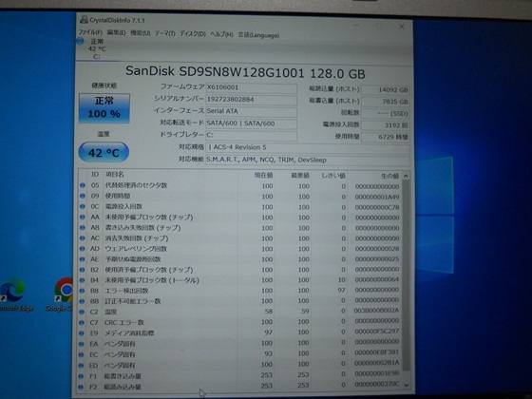Click the SanDisk SD9SN8W128G1001 drive title

pyautogui.click(x=245, y=72)
